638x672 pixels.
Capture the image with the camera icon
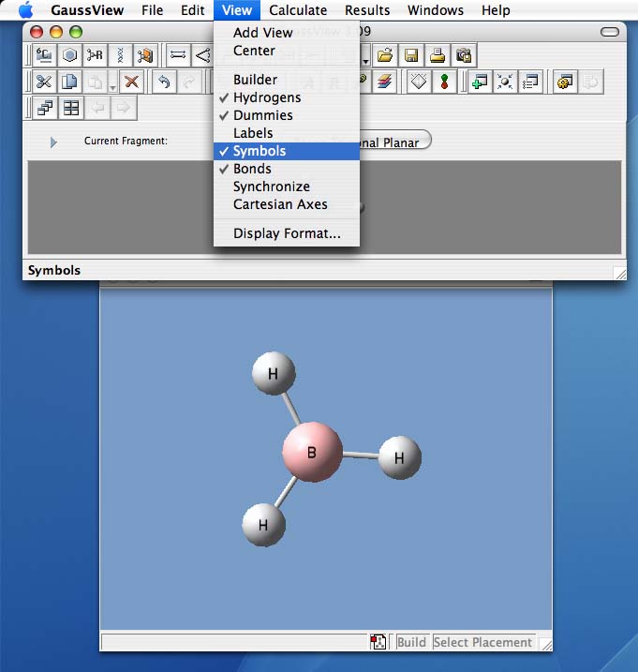[x=464, y=55]
